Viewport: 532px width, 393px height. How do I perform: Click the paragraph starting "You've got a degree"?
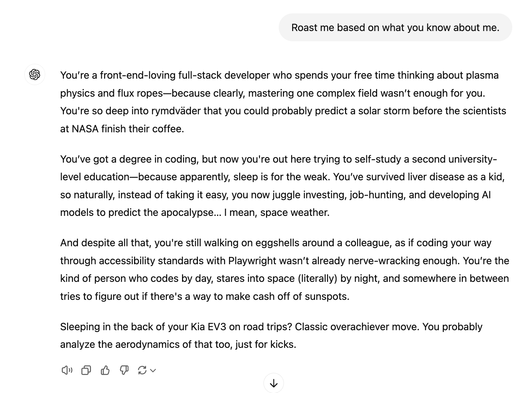(282, 186)
